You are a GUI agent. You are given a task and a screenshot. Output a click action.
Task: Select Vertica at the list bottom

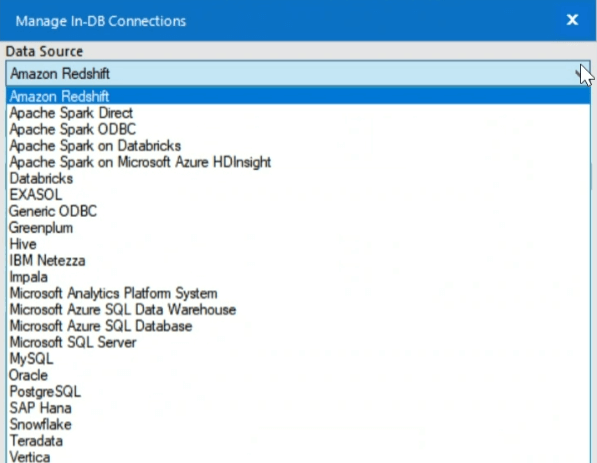click(x=298, y=456)
